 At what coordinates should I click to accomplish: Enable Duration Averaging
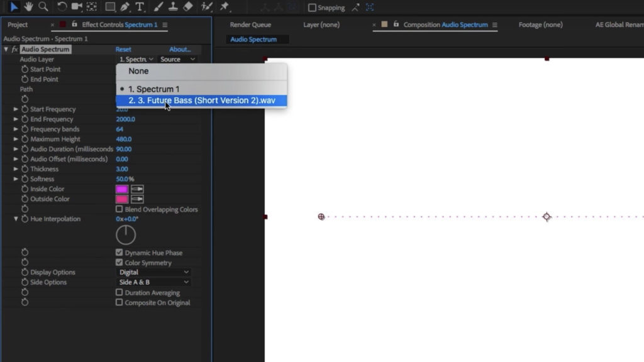[x=119, y=292]
